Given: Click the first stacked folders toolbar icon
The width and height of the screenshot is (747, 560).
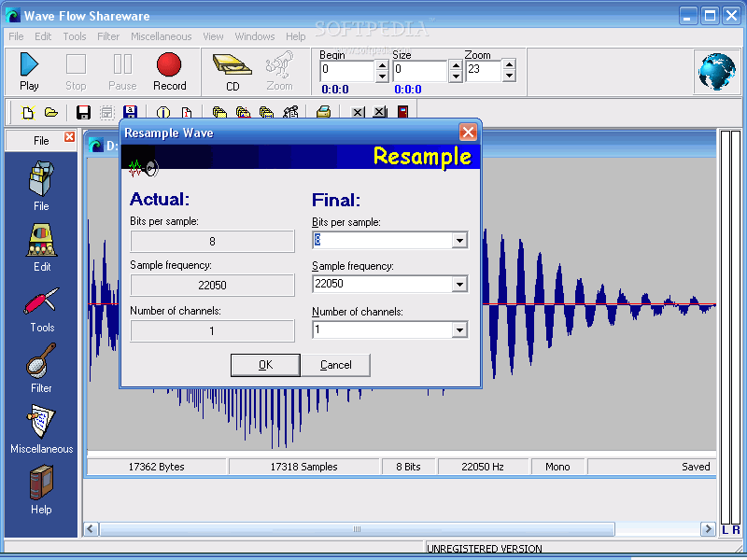Looking at the screenshot, I should click(219, 112).
